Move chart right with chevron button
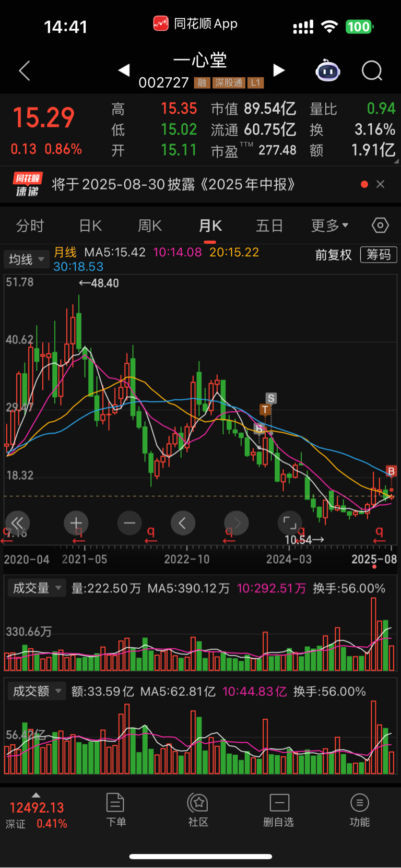This screenshot has width=401, height=868. click(x=237, y=523)
